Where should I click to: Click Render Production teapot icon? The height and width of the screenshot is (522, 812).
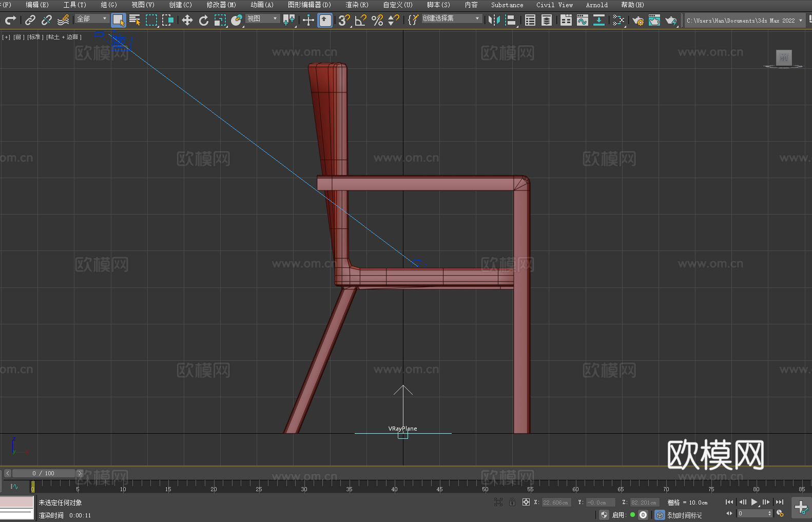coord(671,20)
